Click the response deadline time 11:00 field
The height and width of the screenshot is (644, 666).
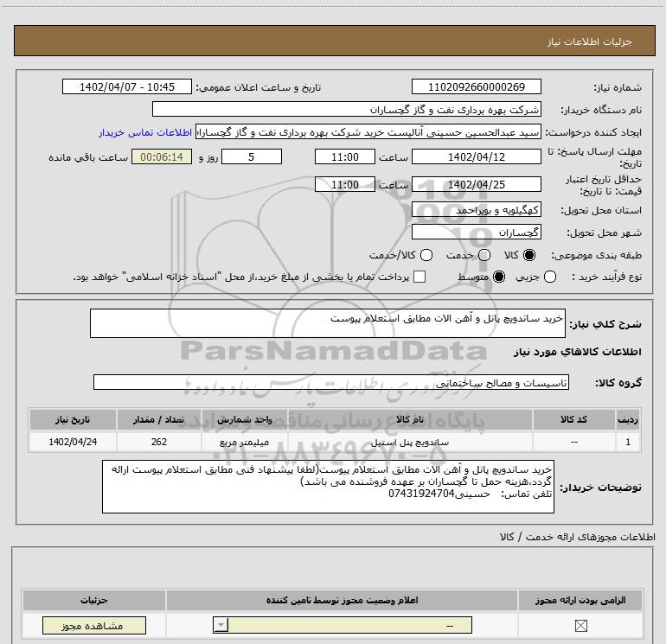(x=345, y=156)
